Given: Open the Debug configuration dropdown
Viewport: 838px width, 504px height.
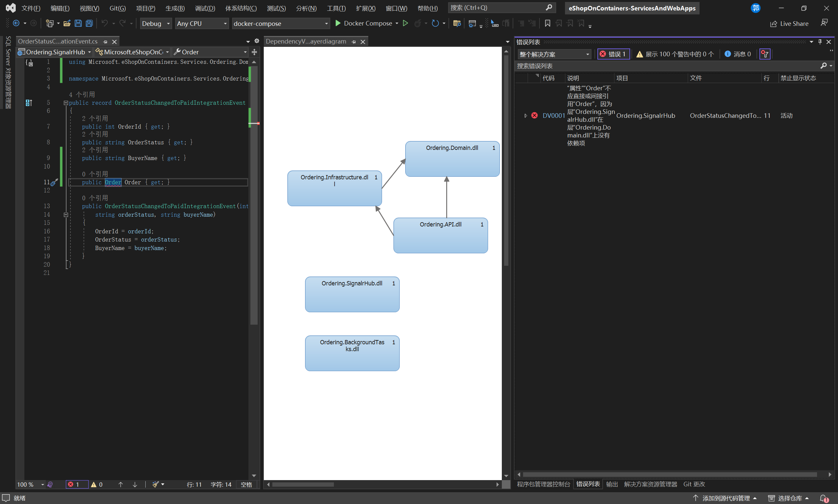Looking at the screenshot, I should tap(155, 24).
